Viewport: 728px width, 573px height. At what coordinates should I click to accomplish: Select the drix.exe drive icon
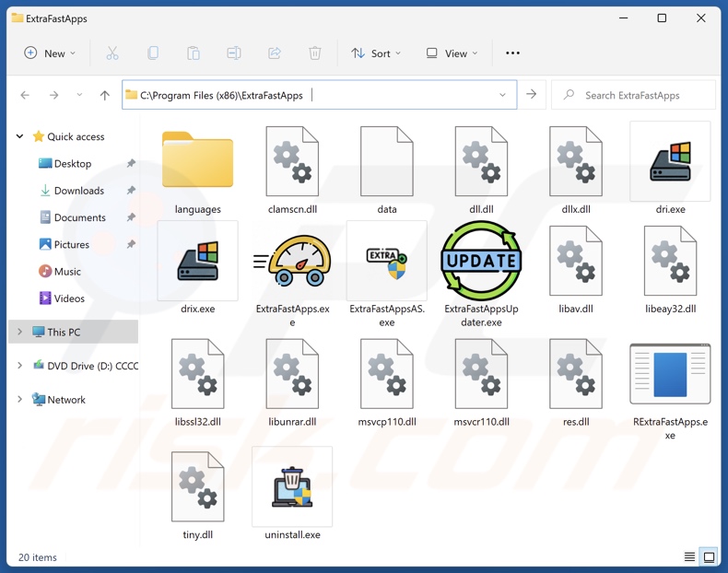[x=198, y=261]
